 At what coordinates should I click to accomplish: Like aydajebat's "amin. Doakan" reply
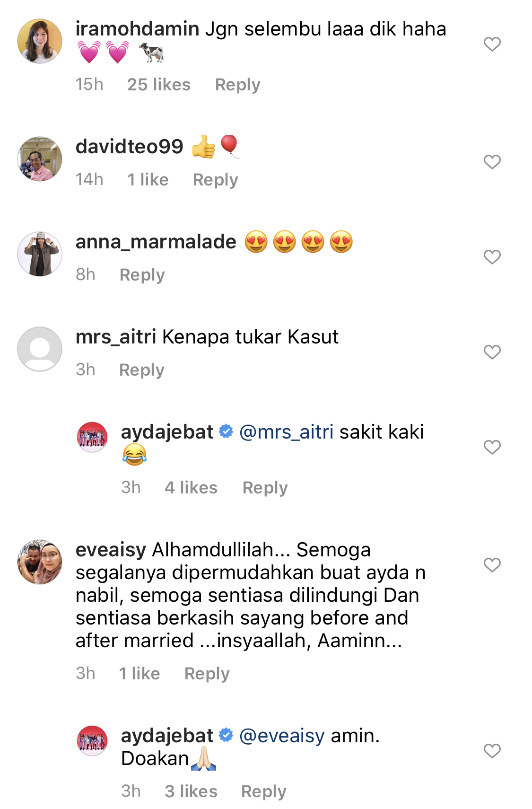pos(492,751)
